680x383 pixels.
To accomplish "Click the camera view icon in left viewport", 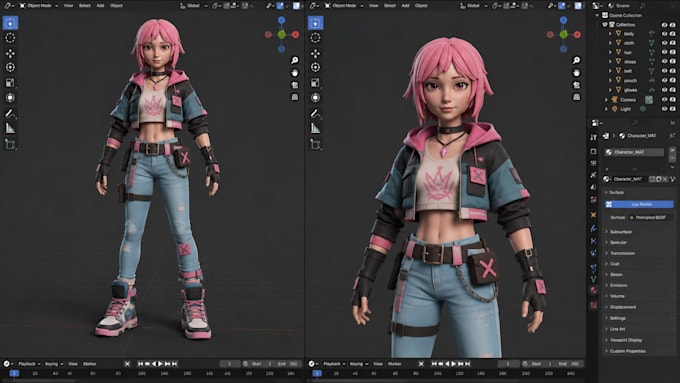I will [x=295, y=85].
